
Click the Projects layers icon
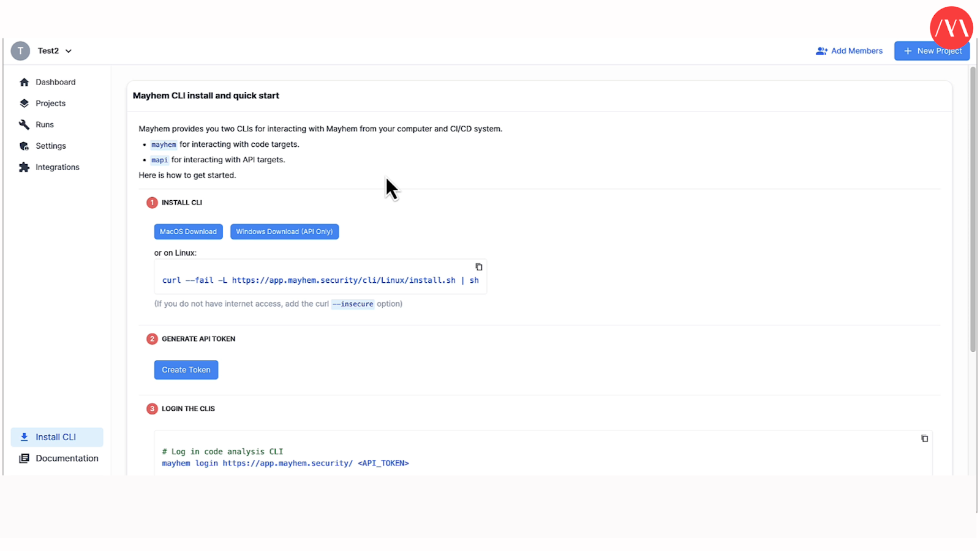click(x=24, y=103)
